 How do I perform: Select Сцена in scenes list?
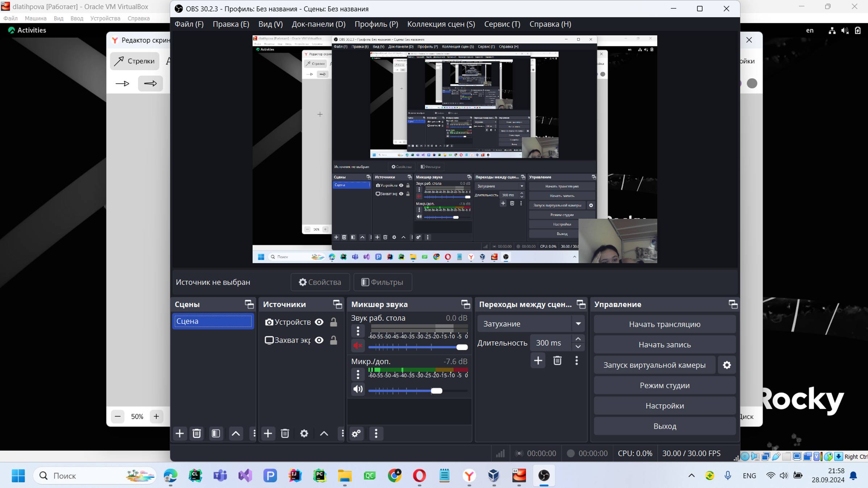click(x=213, y=321)
